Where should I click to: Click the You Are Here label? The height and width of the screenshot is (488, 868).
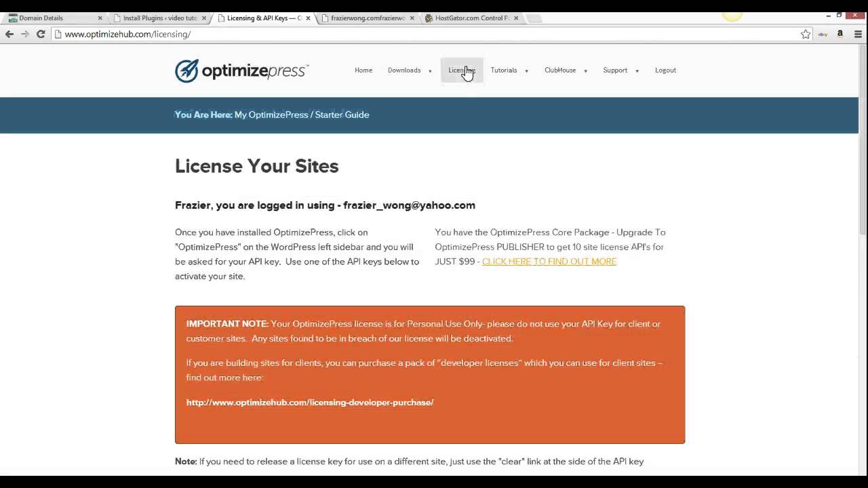[x=203, y=115]
